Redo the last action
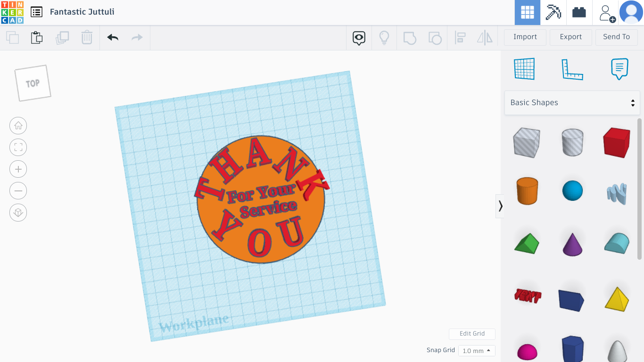The height and width of the screenshot is (362, 644). click(x=137, y=37)
